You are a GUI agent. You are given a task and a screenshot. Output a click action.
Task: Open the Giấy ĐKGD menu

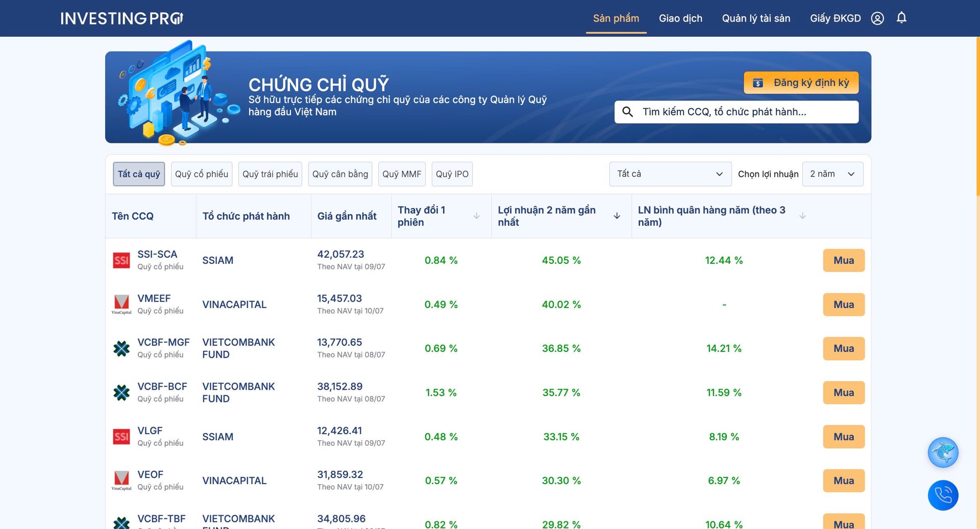(x=835, y=18)
